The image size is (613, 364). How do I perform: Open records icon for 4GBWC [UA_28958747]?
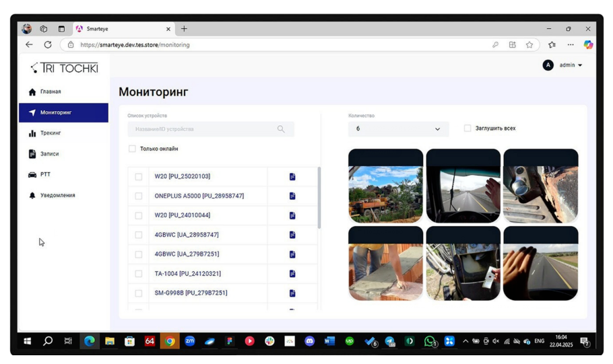point(292,235)
